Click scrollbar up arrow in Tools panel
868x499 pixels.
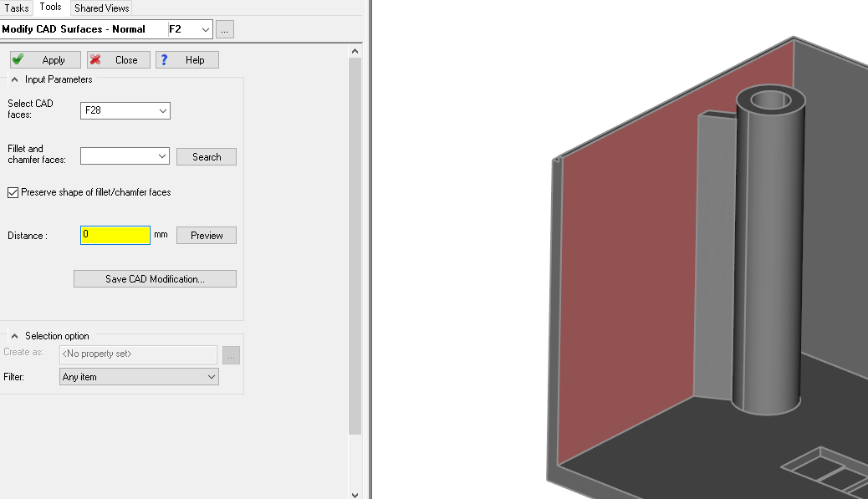(355, 51)
